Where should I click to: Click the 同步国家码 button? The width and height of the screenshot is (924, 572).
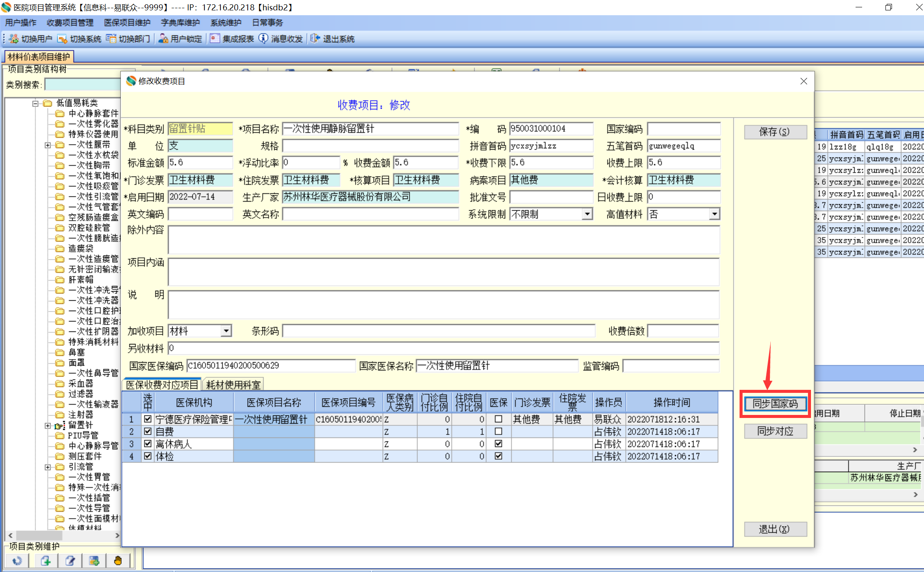click(775, 404)
